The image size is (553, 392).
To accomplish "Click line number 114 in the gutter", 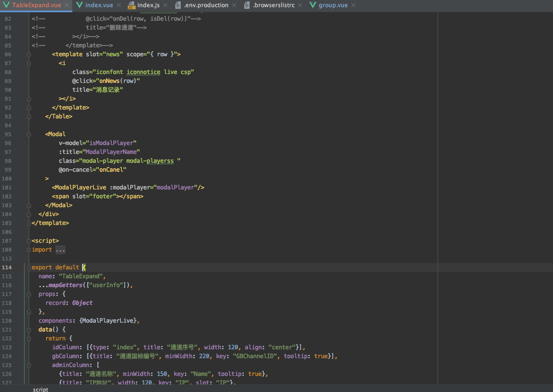I will [7, 268].
